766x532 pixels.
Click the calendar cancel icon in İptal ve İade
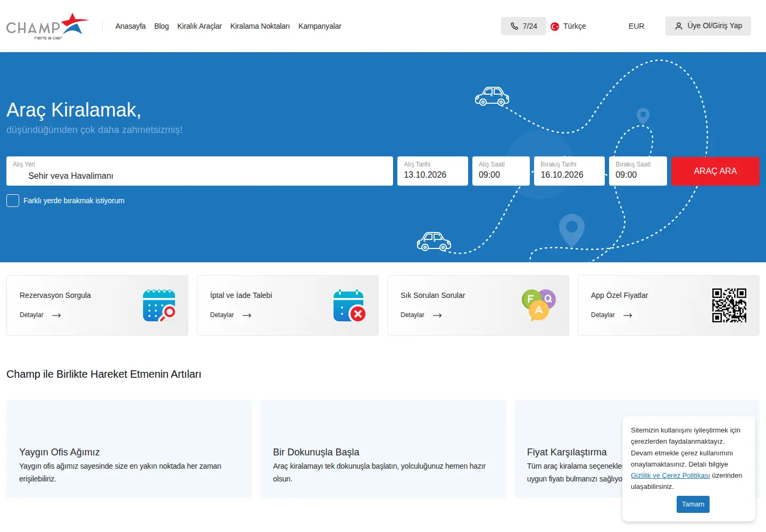pyautogui.click(x=349, y=305)
